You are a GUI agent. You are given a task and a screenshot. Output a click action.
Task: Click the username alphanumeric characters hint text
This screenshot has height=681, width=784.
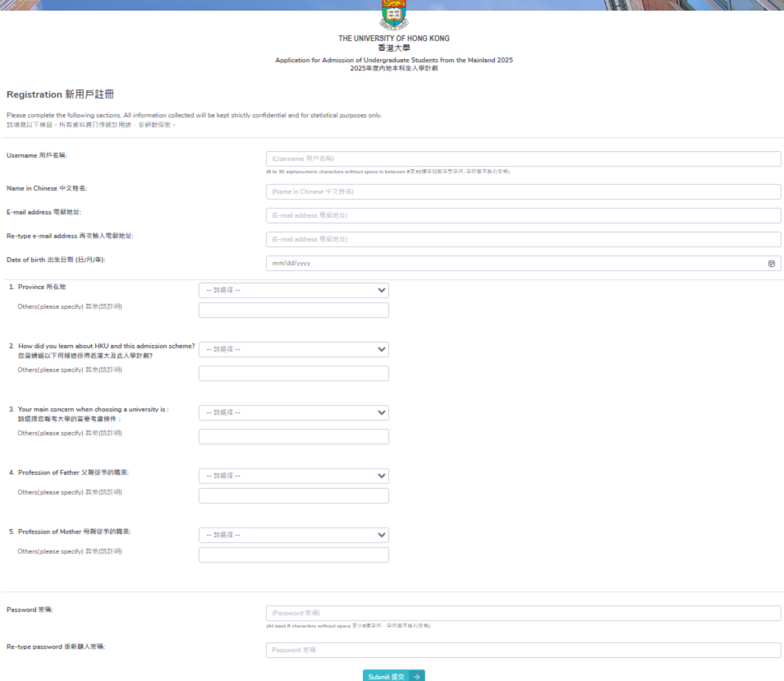(388, 172)
